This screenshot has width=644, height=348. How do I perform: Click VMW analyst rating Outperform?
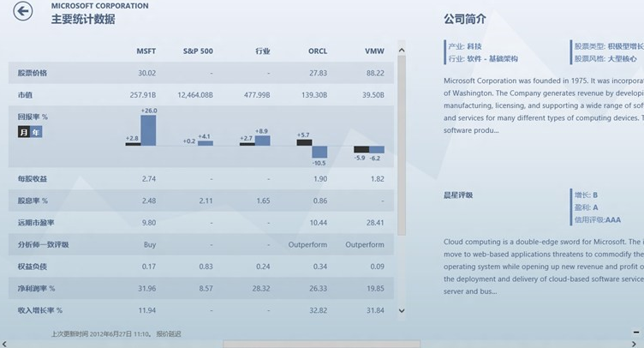(x=365, y=245)
